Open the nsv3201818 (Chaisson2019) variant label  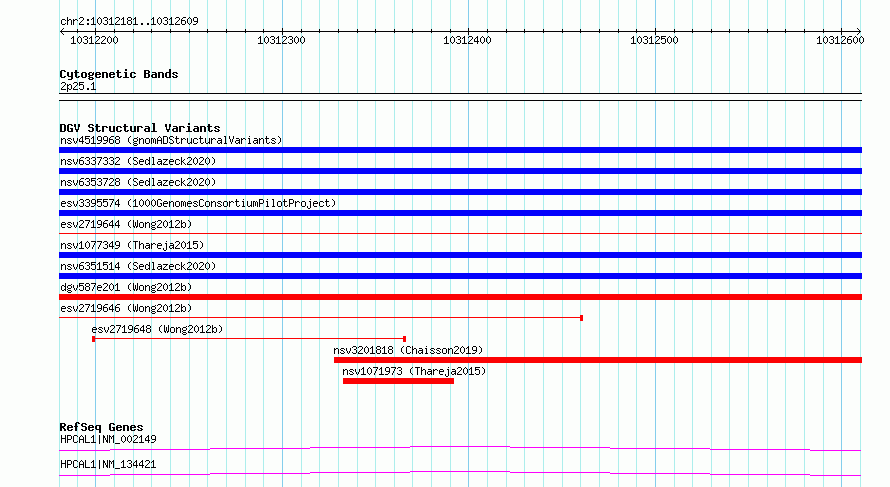(408, 350)
